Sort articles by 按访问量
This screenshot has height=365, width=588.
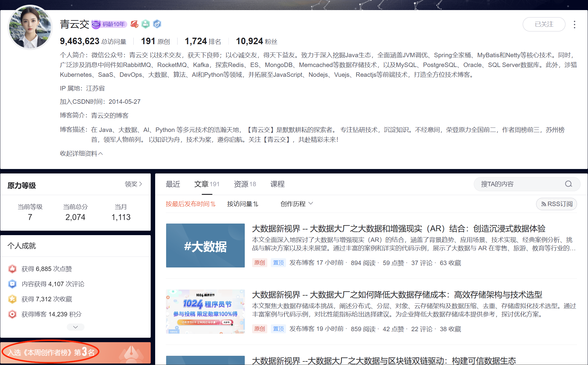pos(243,204)
